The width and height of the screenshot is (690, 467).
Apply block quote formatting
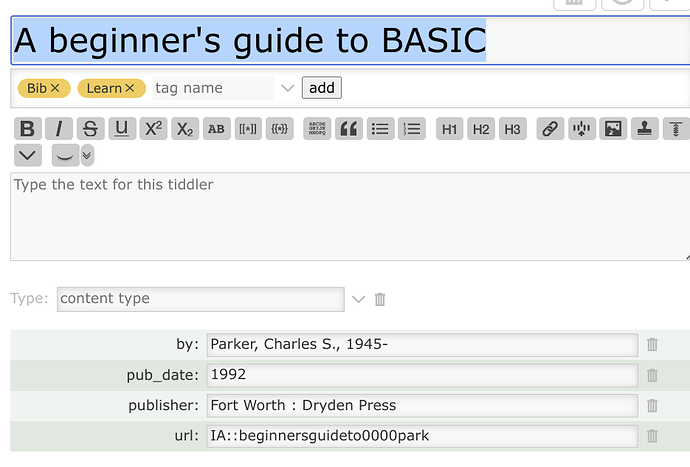[x=349, y=129]
